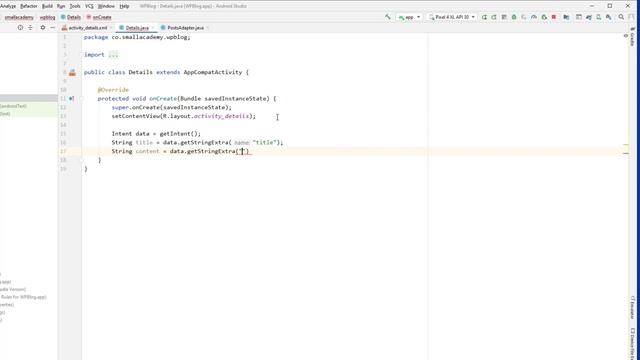The width and height of the screenshot is (640, 360).
Task: Click the Details class breadcrumb
Action: click(71, 17)
